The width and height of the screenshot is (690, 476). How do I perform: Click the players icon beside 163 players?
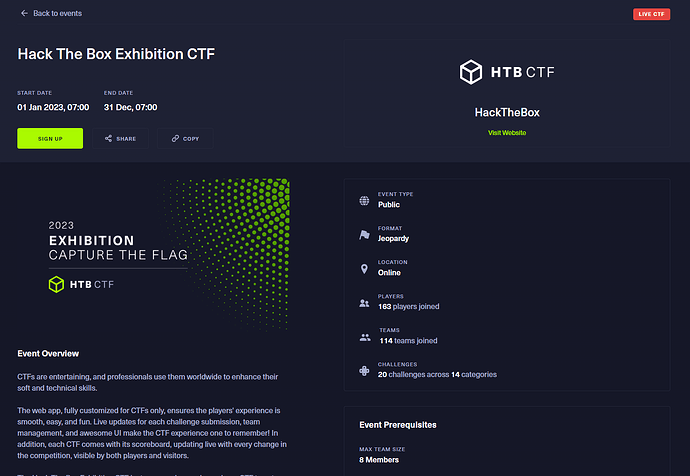tap(364, 303)
